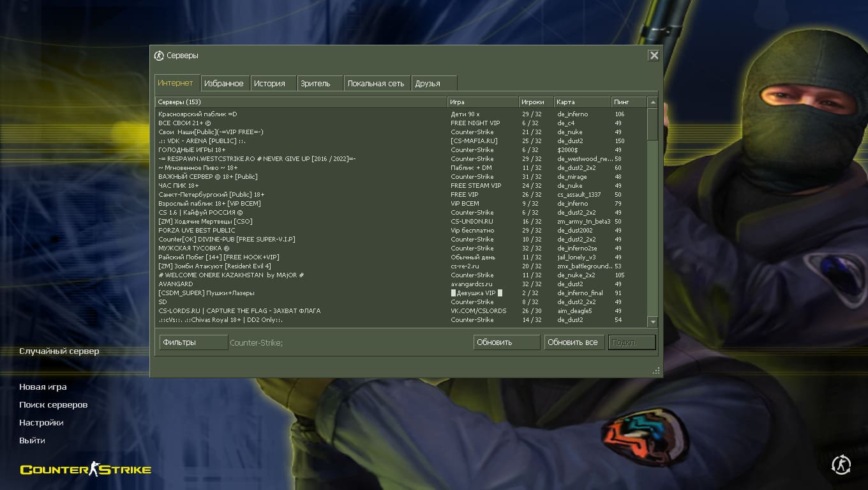The image size is (868, 490).
Task: Sort by the Пинг column header
Action: [x=629, y=102]
